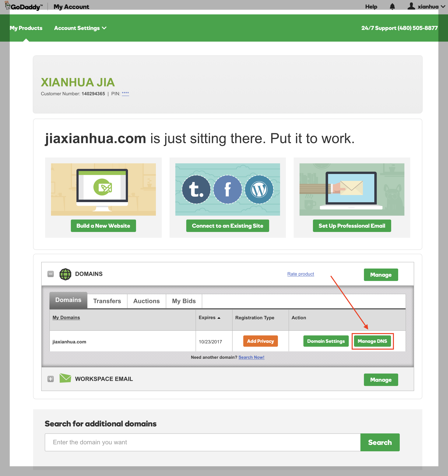Click the 24/7 Support phone number
The height and width of the screenshot is (476, 448).
tap(399, 28)
